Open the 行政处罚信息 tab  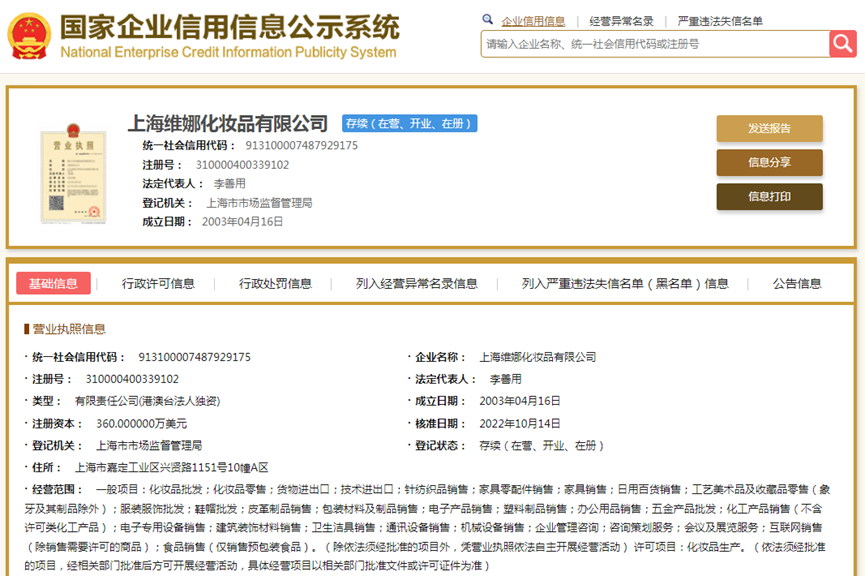275,284
